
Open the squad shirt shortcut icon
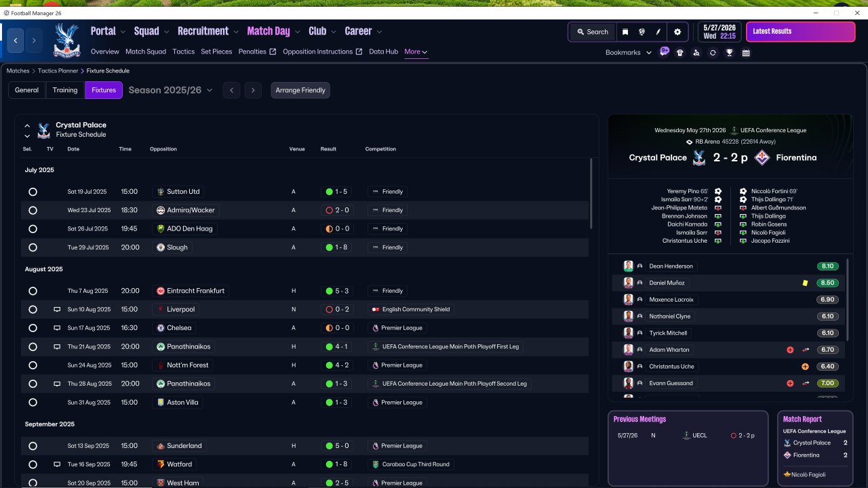(x=680, y=53)
